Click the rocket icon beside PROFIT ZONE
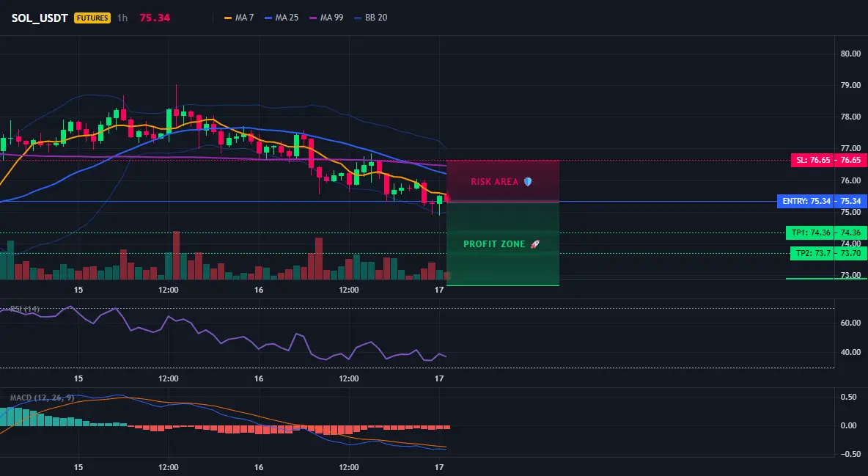868x476 pixels. click(534, 244)
